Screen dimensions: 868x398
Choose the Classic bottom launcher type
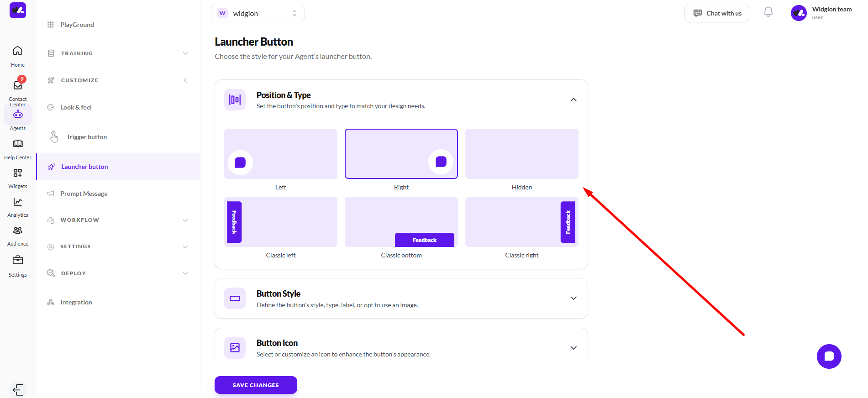pyautogui.click(x=401, y=222)
